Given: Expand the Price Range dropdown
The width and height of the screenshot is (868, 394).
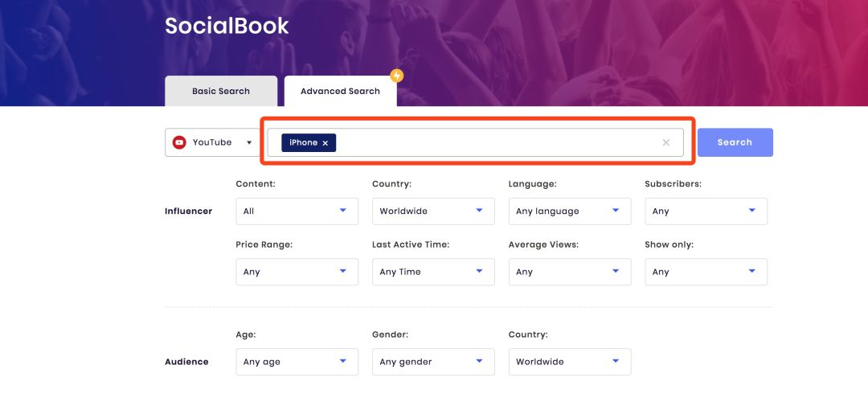Looking at the screenshot, I should coord(297,272).
